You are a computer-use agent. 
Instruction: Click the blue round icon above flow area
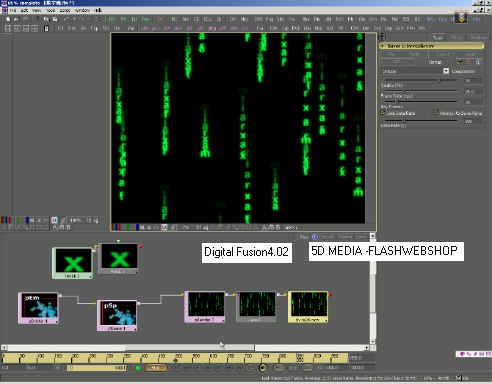[315, 237]
